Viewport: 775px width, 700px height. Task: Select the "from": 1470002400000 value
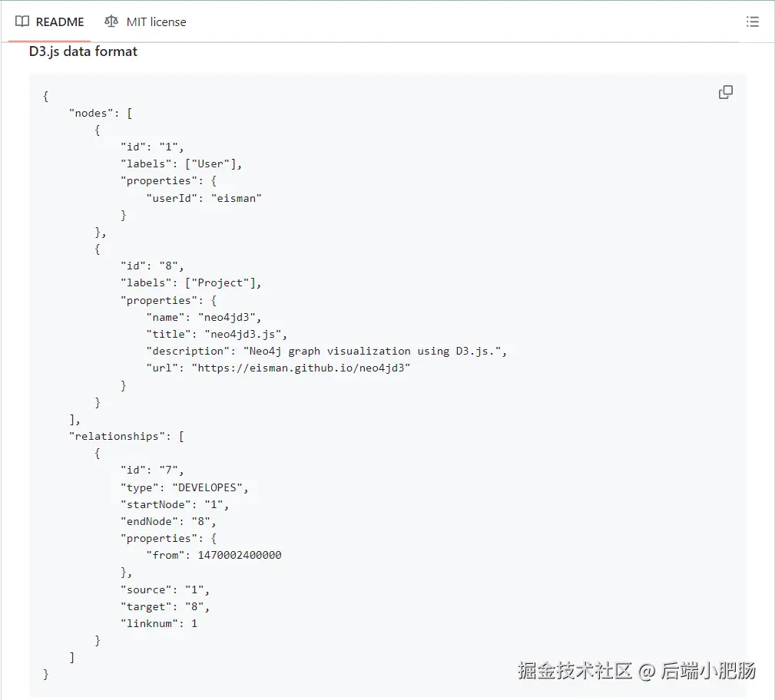tap(240, 555)
